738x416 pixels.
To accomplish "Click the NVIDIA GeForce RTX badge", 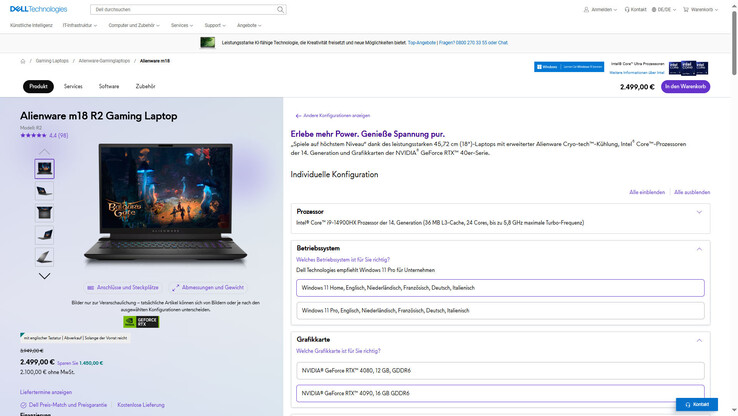I will pos(141,322).
